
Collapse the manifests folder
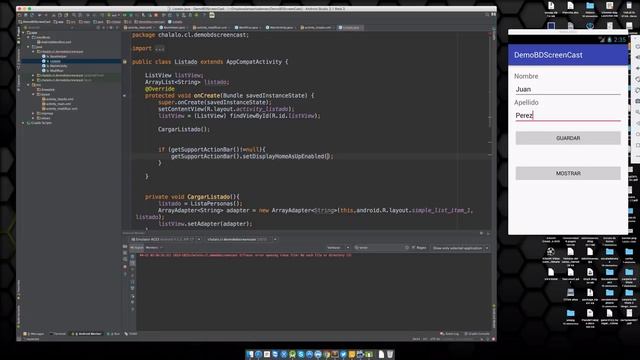(29, 37)
